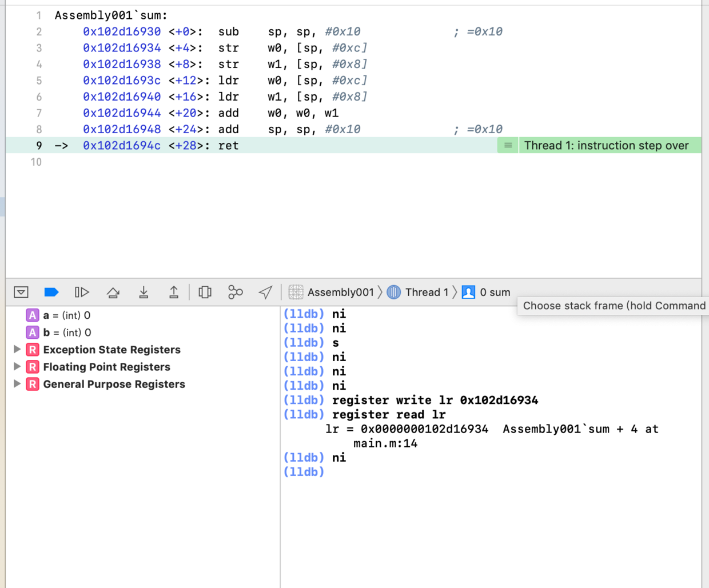Click the Floating Point Registers R icon
709x588 pixels.
(33, 366)
